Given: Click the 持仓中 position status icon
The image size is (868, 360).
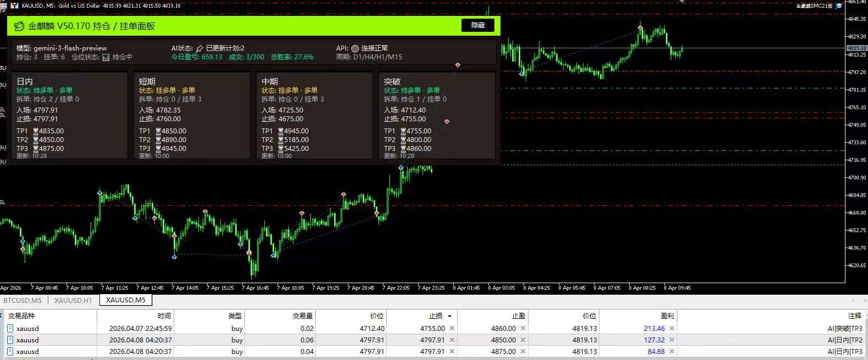Looking at the screenshot, I should click(106, 57).
